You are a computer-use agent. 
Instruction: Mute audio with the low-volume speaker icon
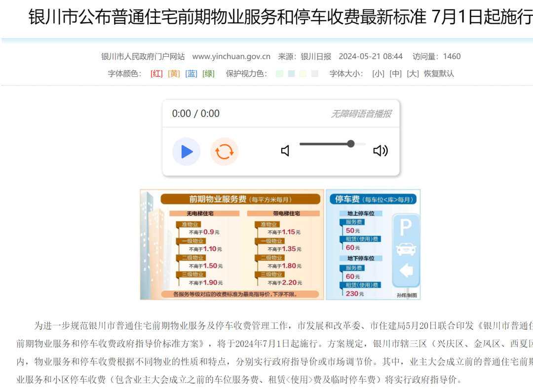[x=285, y=151]
